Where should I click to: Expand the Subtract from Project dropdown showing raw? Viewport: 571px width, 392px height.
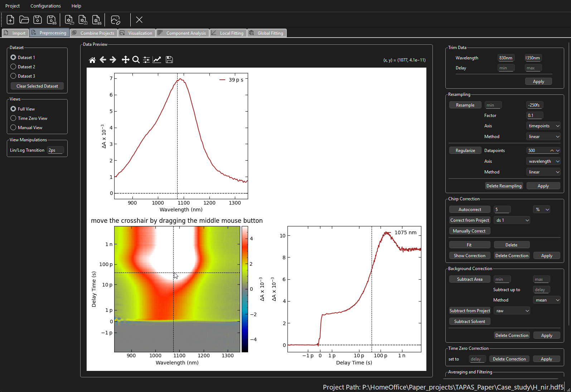pyautogui.click(x=512, y=311)
